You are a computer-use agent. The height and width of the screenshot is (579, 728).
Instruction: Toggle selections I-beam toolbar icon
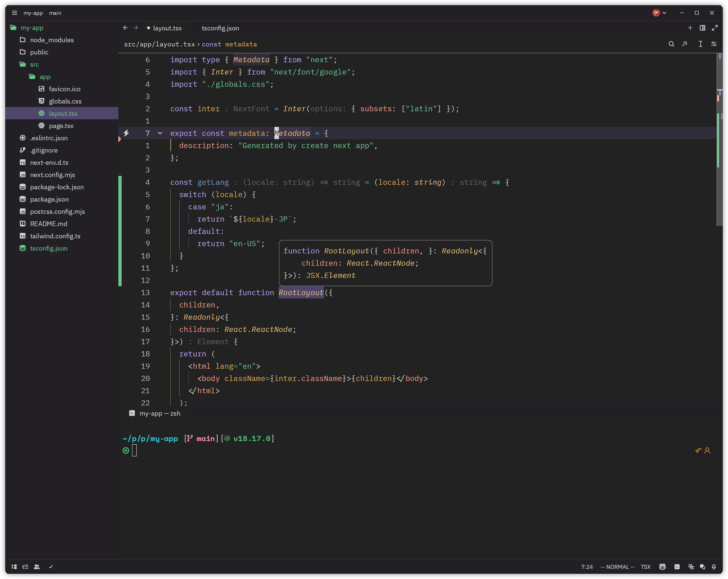coord(701,44)
